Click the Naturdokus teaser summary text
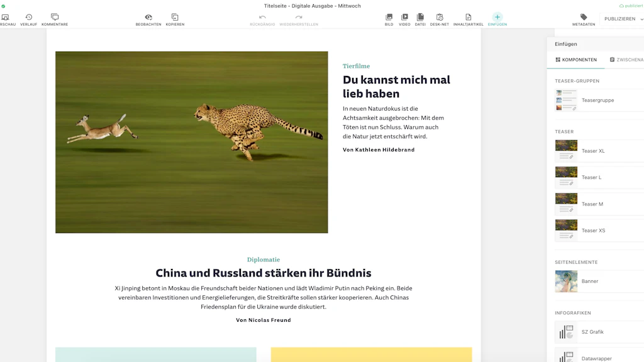The height and width of the screenshot is (362, 644). (394, 123)
